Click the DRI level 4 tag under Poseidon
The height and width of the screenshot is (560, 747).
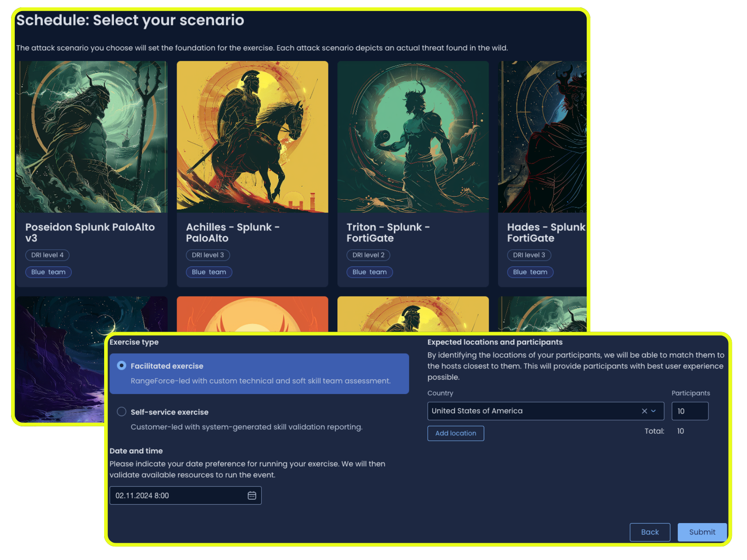pyautogui.click(x=47, y=255)
